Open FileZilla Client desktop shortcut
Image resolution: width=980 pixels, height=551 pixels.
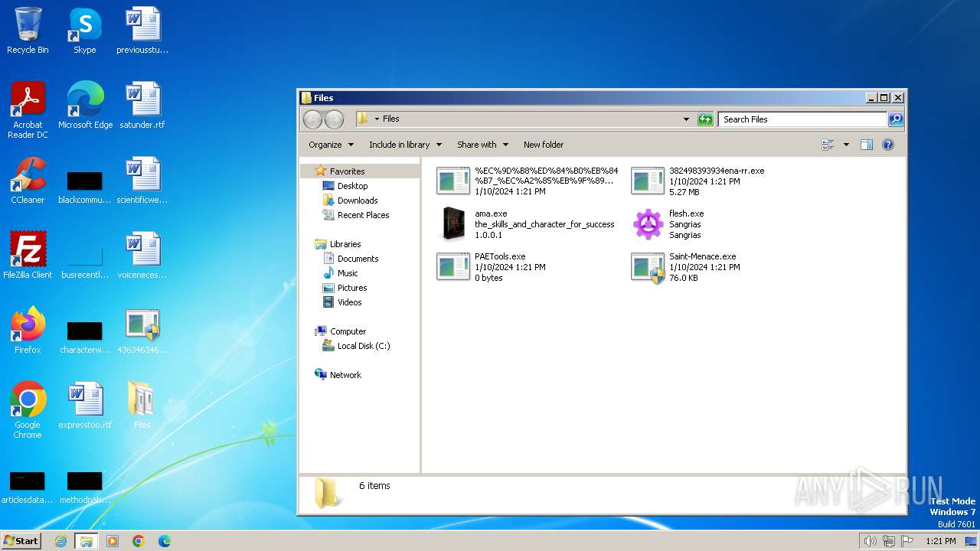[x=28, y=256]
